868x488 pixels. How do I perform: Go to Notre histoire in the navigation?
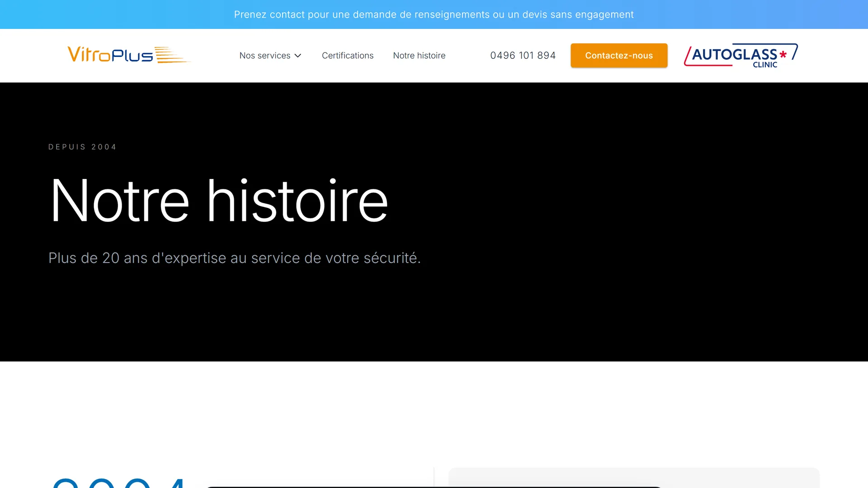[419, 56]
